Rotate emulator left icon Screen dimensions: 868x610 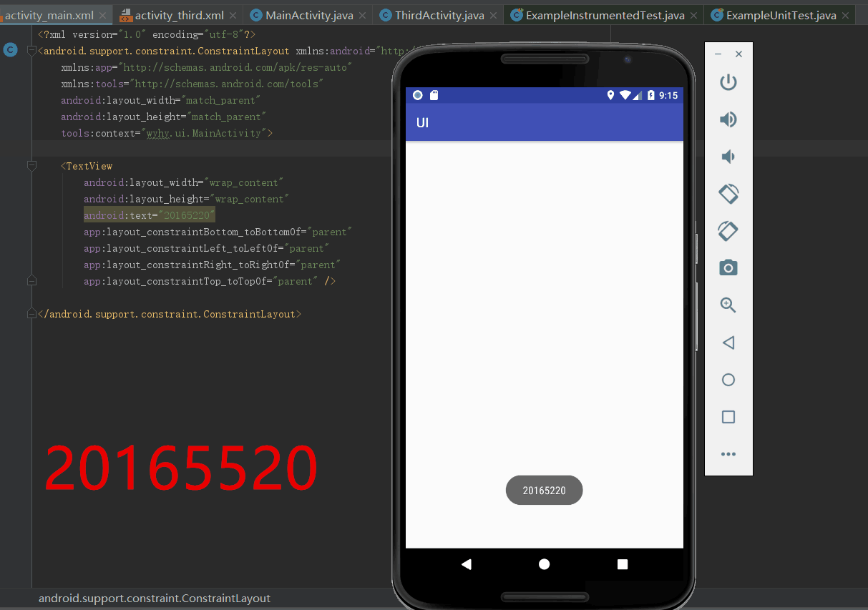coord(728,194)
